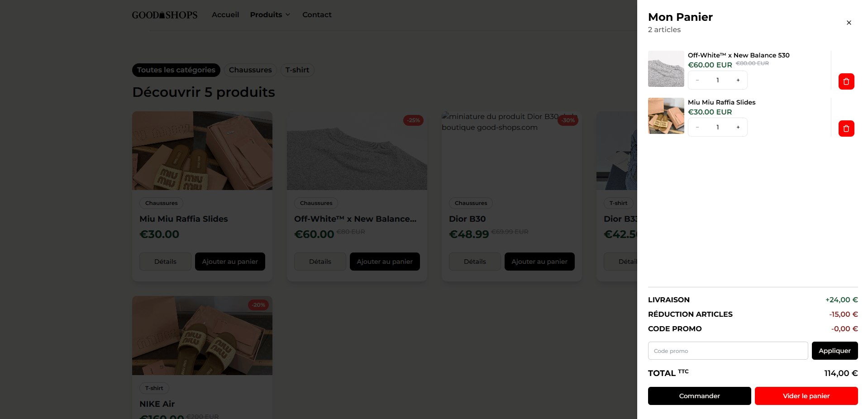The image size is (868, 419).
Task: Select the T-shirt category filter
Action: point(297,70)
